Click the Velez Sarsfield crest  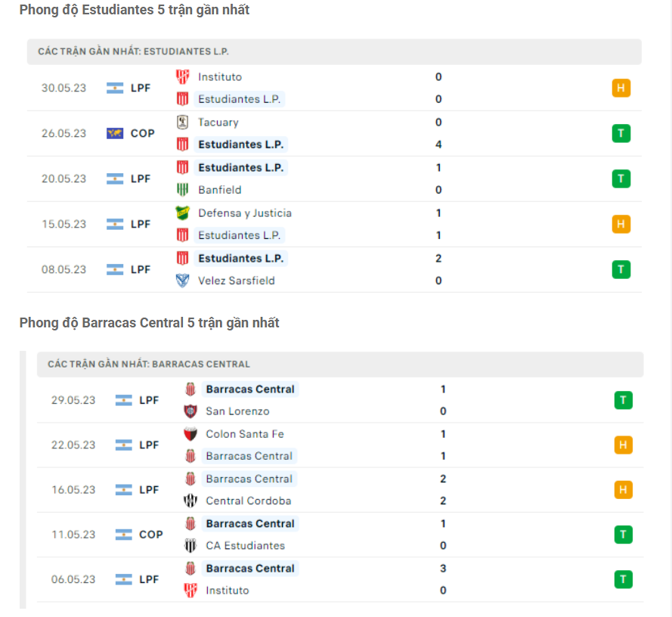[183, 281]
